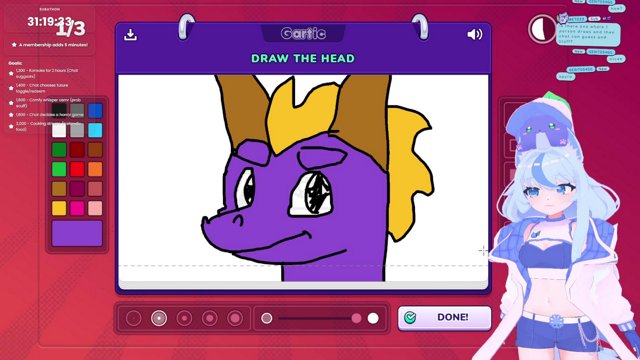Open the current purple color picker box
640x360 pixels.
tap(77, 233)
